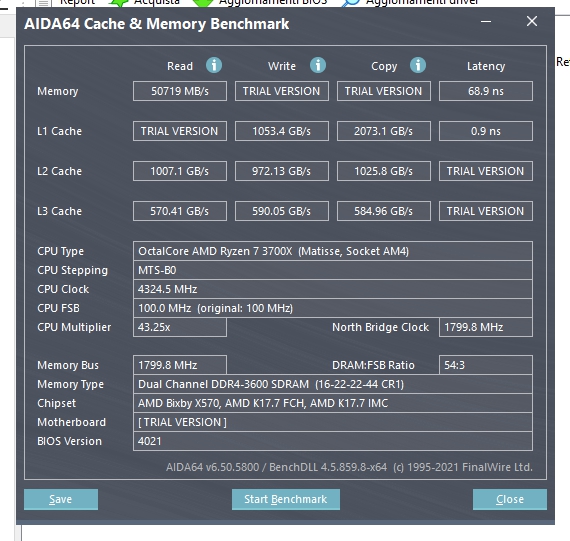Click the CPU Multiplier field 43.25x
Viewport: 570px width, 541px height.
coord(180,327)
